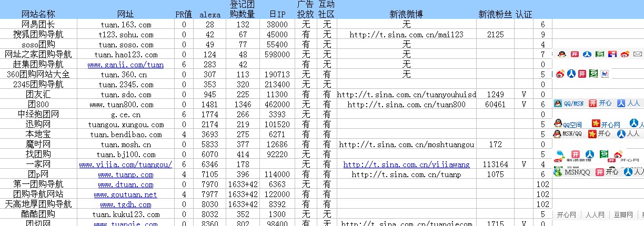644x226 pixels.
Task: Select the tuan.bendibao.com cell
Action: tap(126, 135)
